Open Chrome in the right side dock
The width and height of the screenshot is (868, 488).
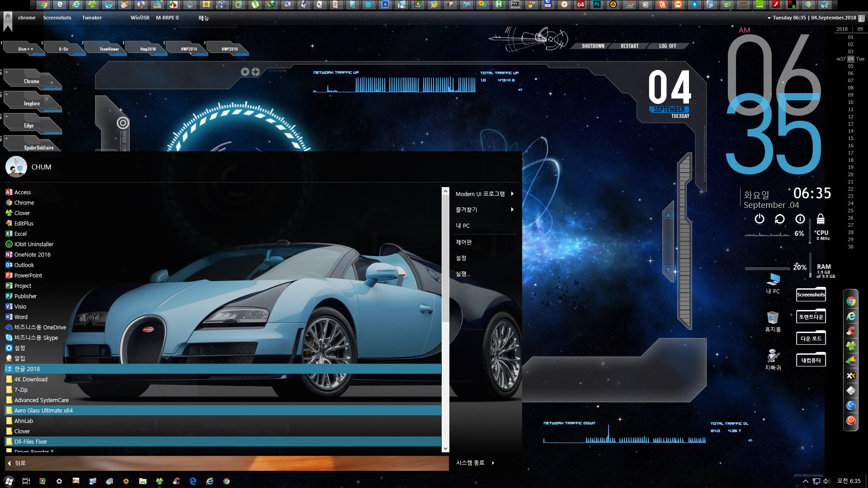point(851,301)
